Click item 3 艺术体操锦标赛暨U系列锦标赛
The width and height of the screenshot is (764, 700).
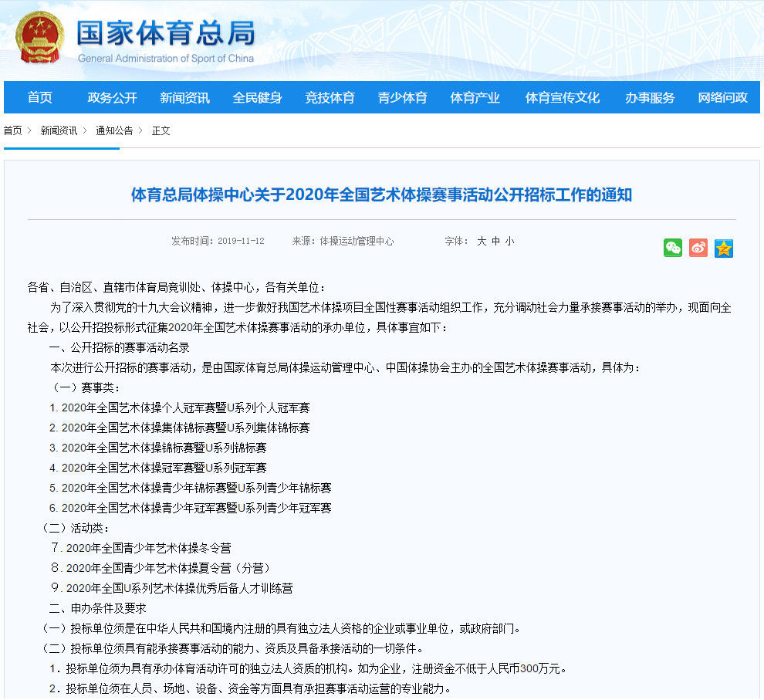158,448
